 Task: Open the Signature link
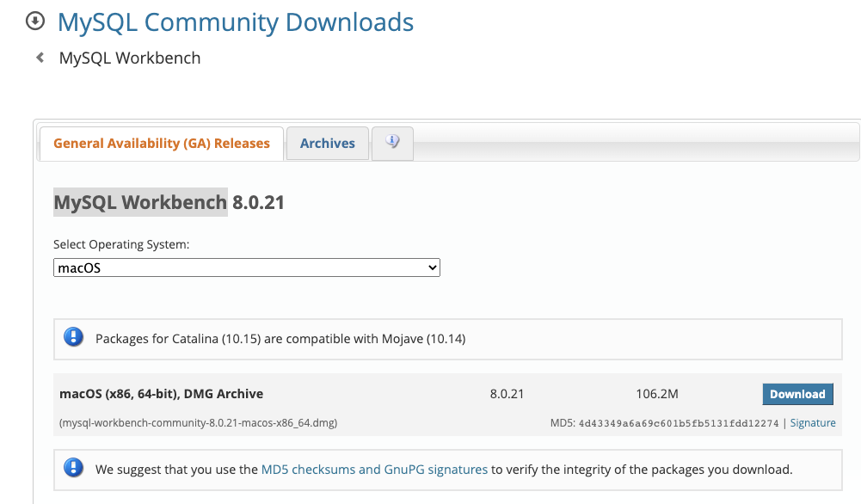click(x=813, y=423)
